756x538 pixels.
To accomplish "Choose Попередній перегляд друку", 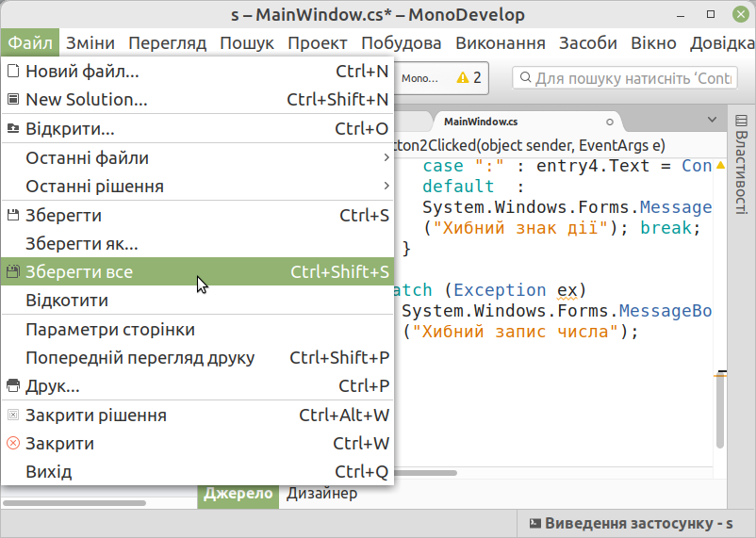I will coord(198,358).
